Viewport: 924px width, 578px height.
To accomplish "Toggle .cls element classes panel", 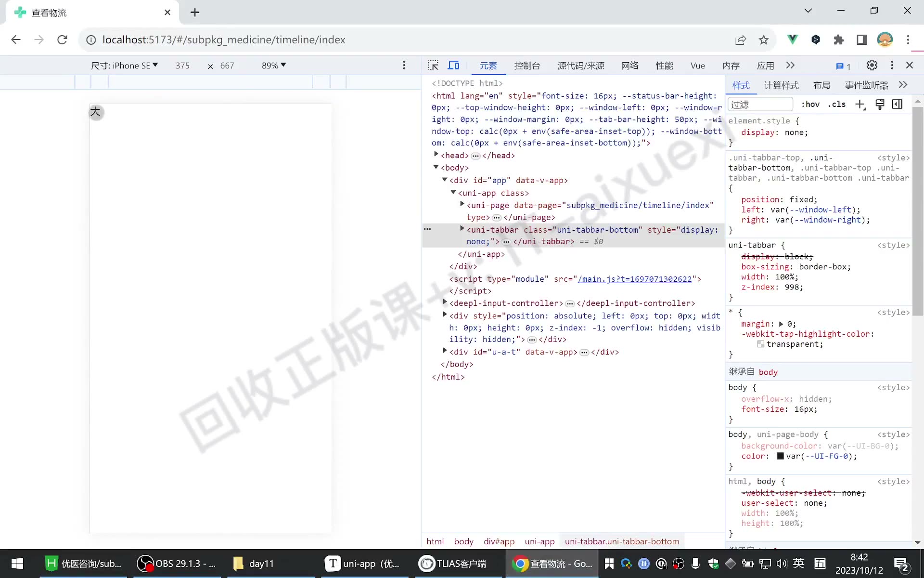I will [837, 105].
